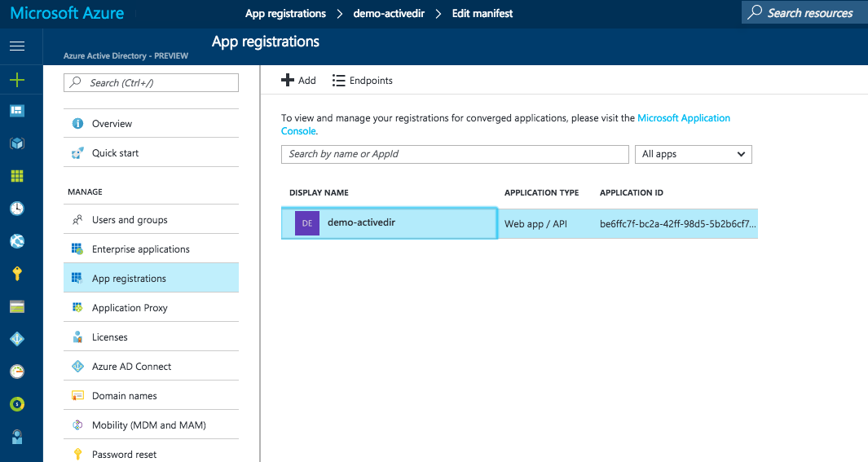
Task: Open the person support icon in rail
Action: click(17, 437)
